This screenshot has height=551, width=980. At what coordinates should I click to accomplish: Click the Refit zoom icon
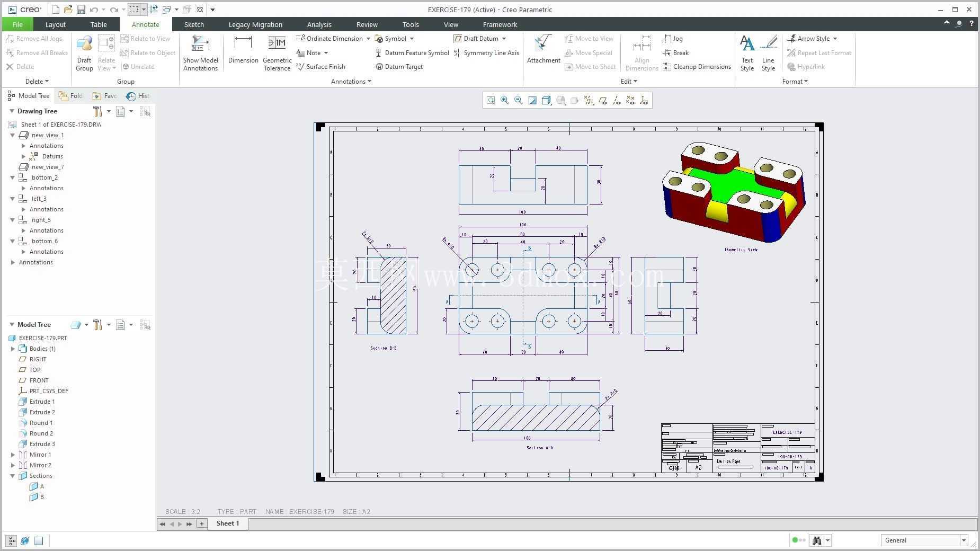[x=491, y=100]
